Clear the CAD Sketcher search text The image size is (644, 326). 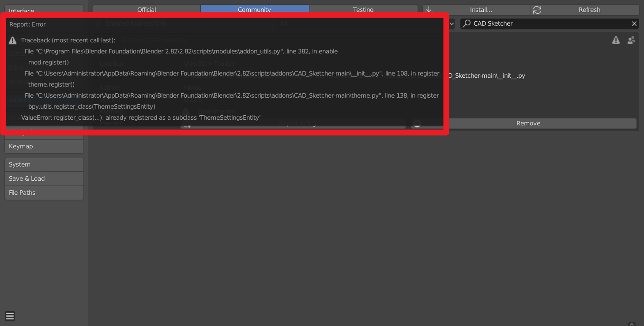pyautogui.click(x=634, y=23)
